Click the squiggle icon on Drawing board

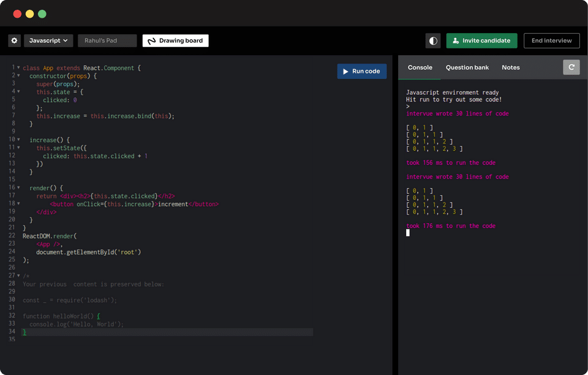[x=151, y=41]
